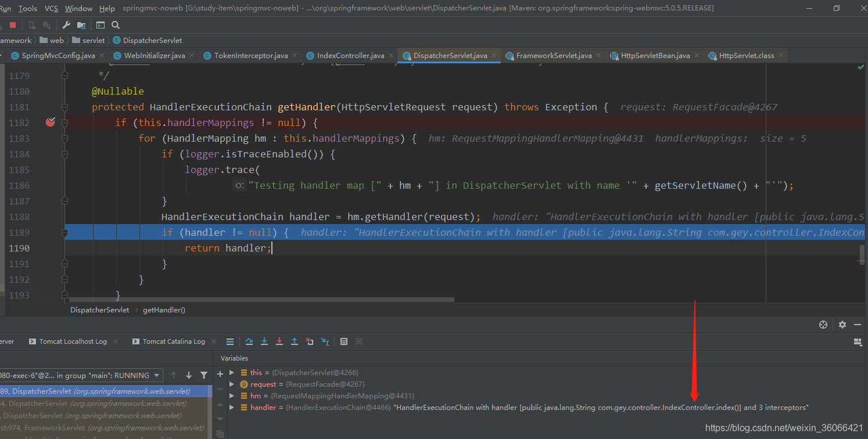Switch to TokenInterceptor.java tab
This screenshot has width=868, height=439.
tap(251, 56)
